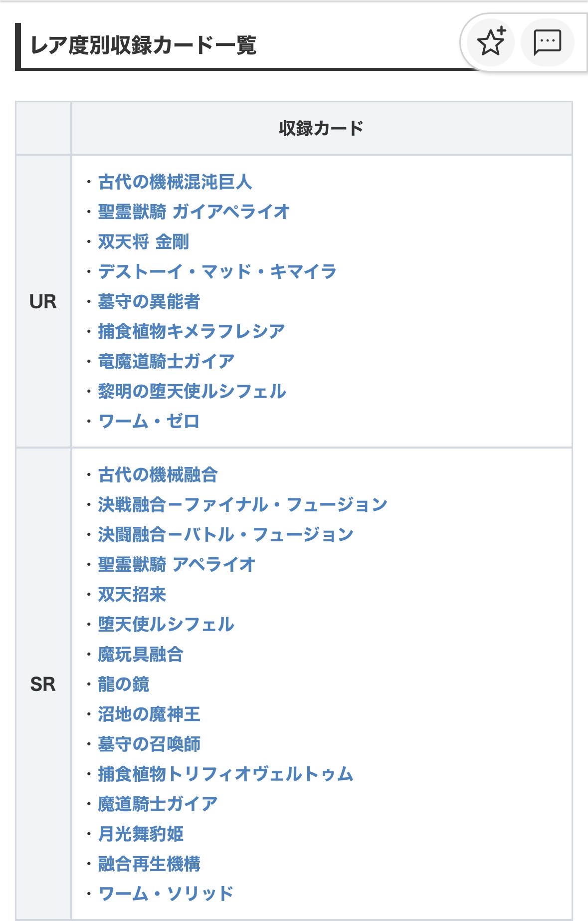Open デストーイ・マッド・キマイラ link

click(x=217, y=271)
